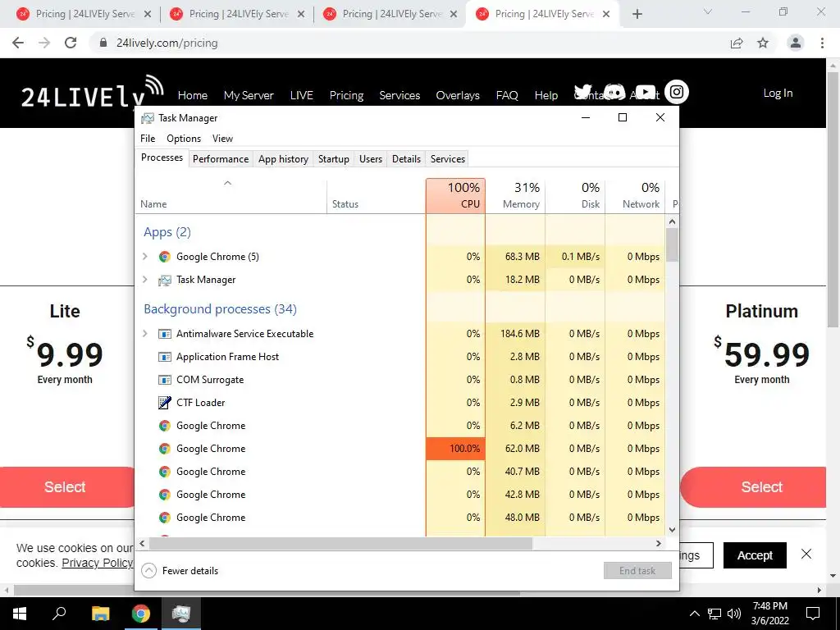Open the Windows Start menu
Viewport: 840px width, 630px height.
[20, 614]
